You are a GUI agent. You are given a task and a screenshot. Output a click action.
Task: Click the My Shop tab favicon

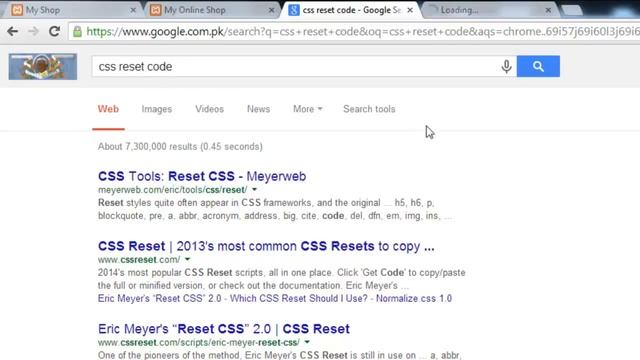[x=17, y=10]
